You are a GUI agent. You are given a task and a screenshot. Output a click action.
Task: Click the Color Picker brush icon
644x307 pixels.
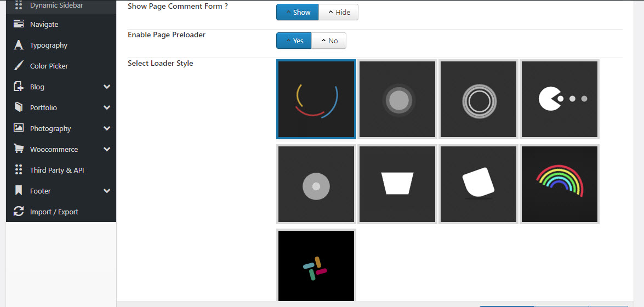click(x=19, y=66)
